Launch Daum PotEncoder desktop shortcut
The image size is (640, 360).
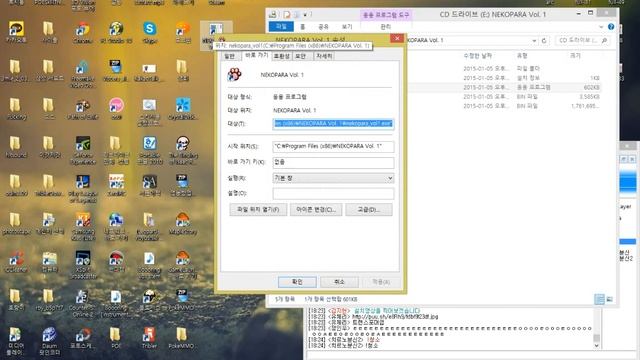pyautogui.click(x=49, y=340)
